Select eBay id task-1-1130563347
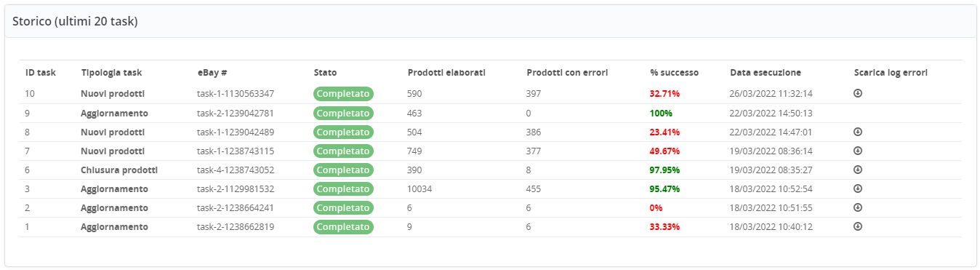This screenshot has height=270, width=980. [x=236, y=94]
